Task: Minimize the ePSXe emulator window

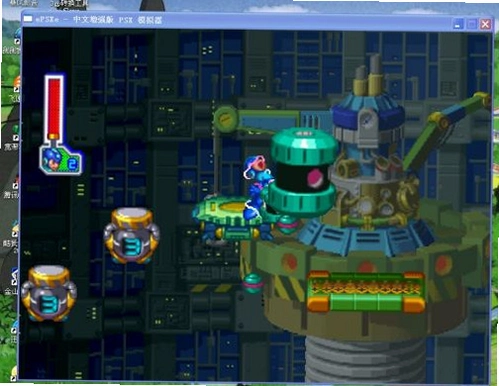Action: (458, 24)
